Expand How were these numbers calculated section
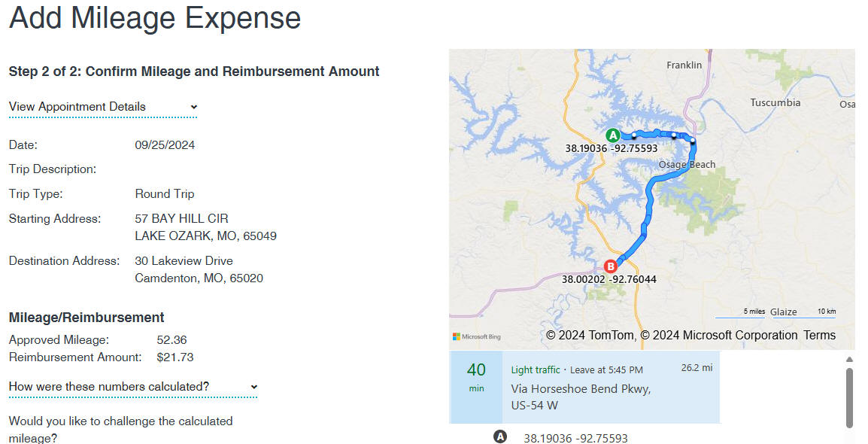 133,387
